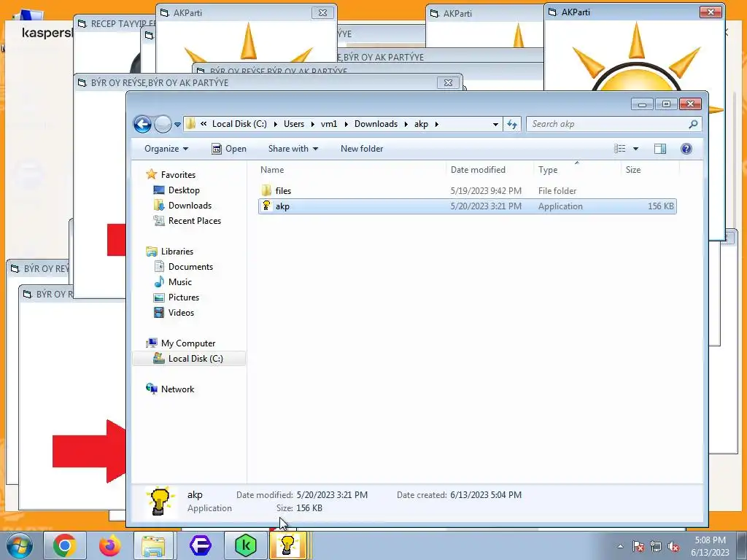Close the top-center AKParti window
The height and width of the screenshot is (560, 747).
[322, 13]
